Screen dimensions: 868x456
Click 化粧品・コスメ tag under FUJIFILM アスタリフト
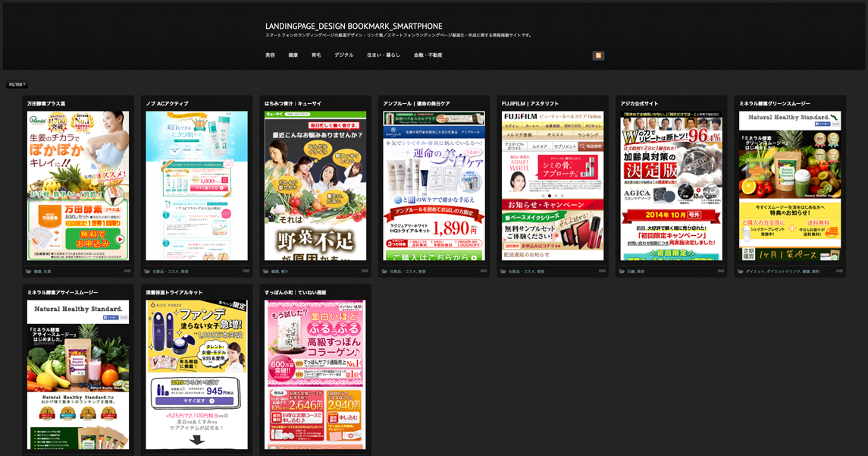(x=522, y=272)
